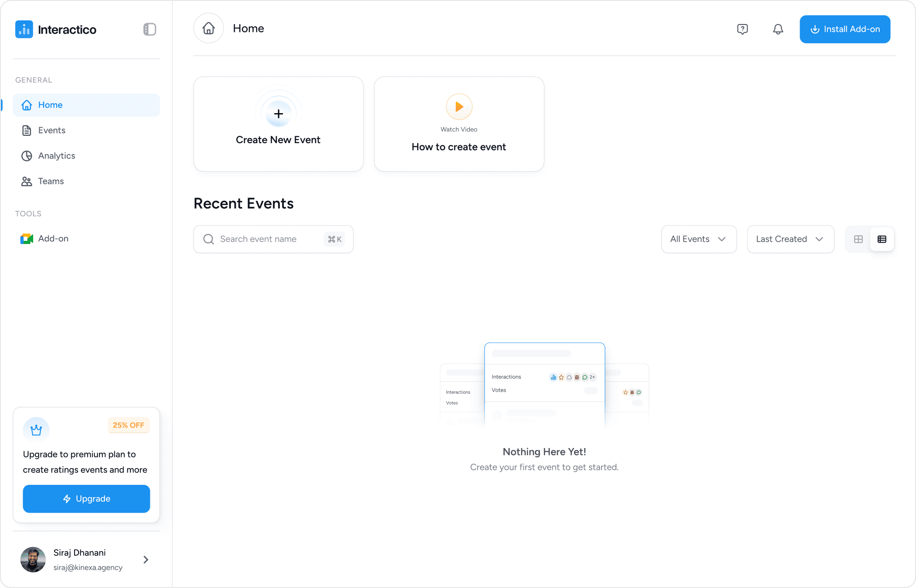The width and height of the screenshot is (916, 588).
Task: Play the Watch Video orange icon
Action: [459, 107]
